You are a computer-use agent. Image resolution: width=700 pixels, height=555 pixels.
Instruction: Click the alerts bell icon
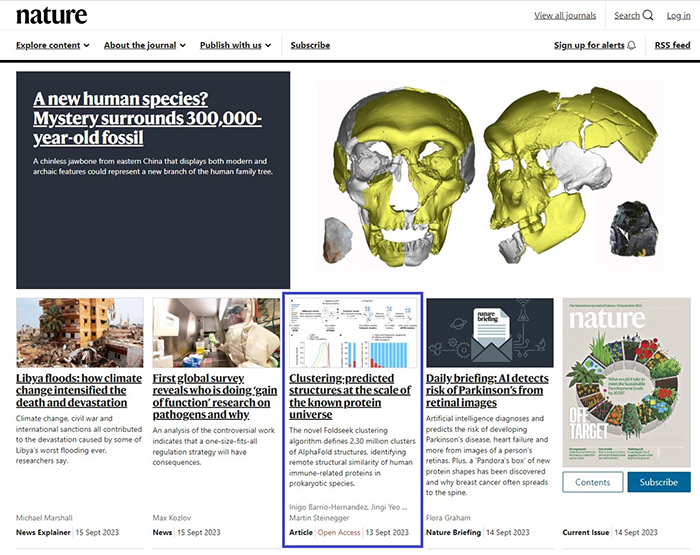coord(631,45)
